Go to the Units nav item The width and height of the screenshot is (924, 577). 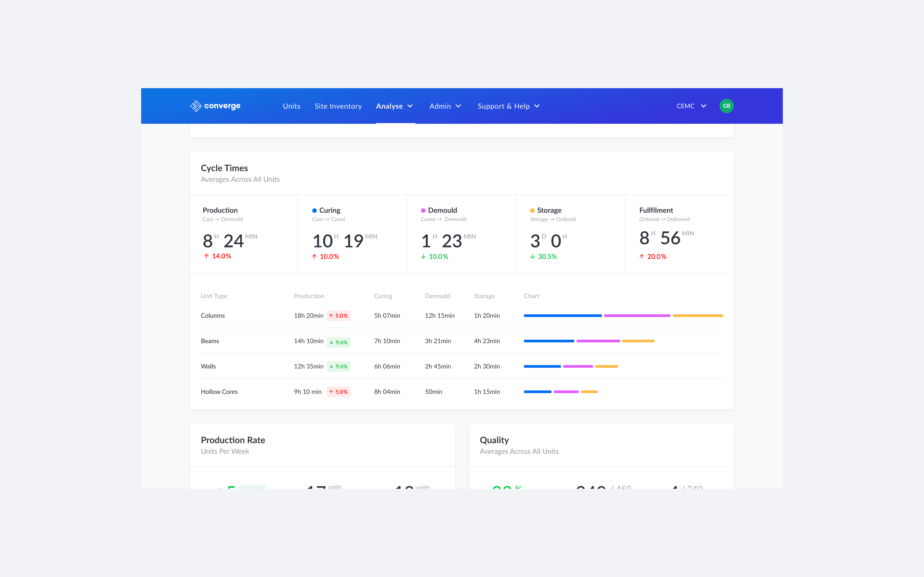click(291, 106)
